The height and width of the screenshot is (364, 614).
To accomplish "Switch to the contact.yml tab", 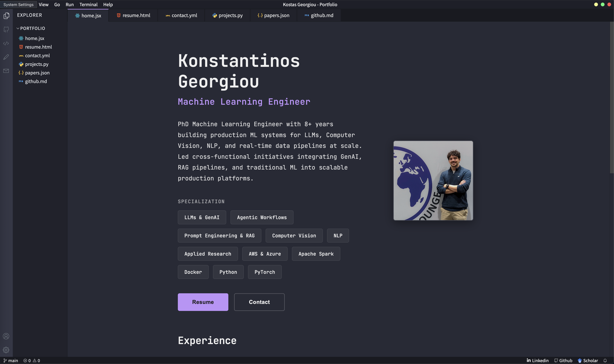I will pyautogui.click(x=181, y=15).
